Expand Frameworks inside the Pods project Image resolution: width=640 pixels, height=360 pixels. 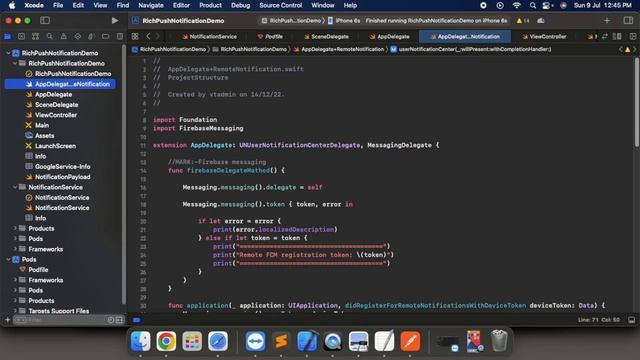(x=15, y=280)
